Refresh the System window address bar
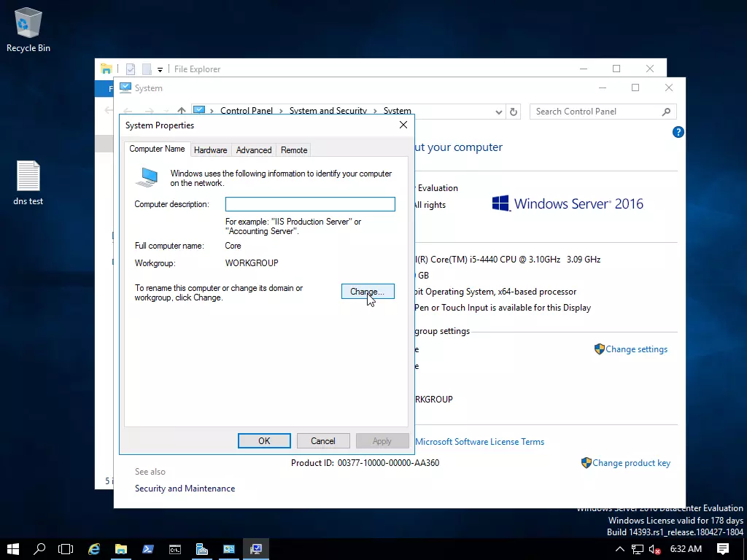Image resolution: width=747 pixels, height=560 pixels. coord(514,112)
